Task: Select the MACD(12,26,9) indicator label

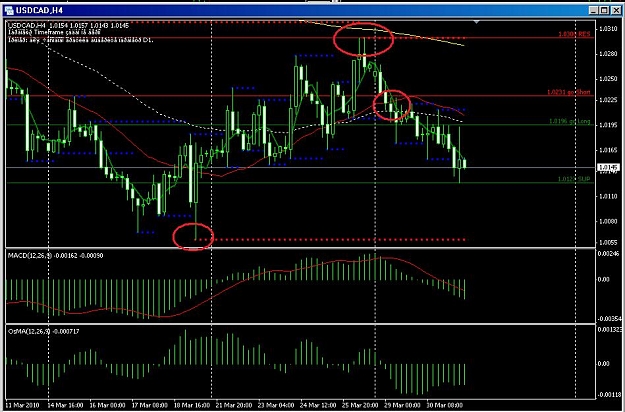Action: point(55,255)
